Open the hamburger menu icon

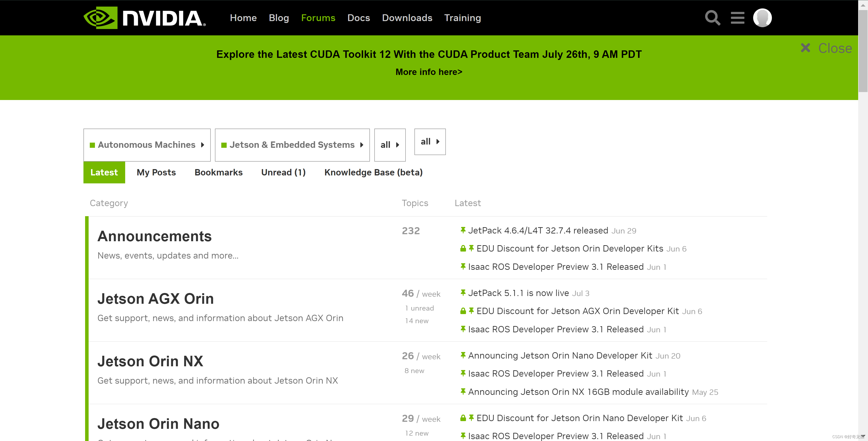(737, 18)
